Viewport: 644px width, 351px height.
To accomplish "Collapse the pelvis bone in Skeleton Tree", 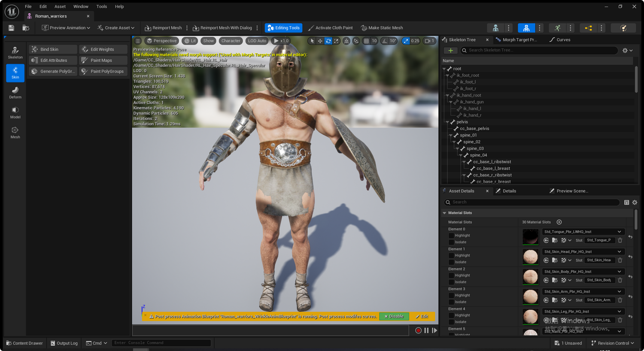I will (447, 122).
